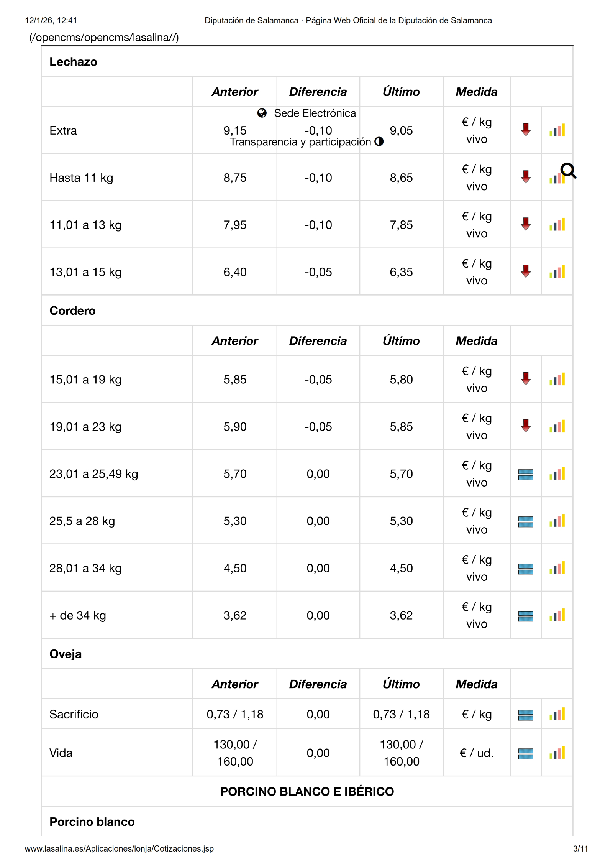Click chart icon for 25,5 a 28 kg
613x868 pixels.
(557, 521)
